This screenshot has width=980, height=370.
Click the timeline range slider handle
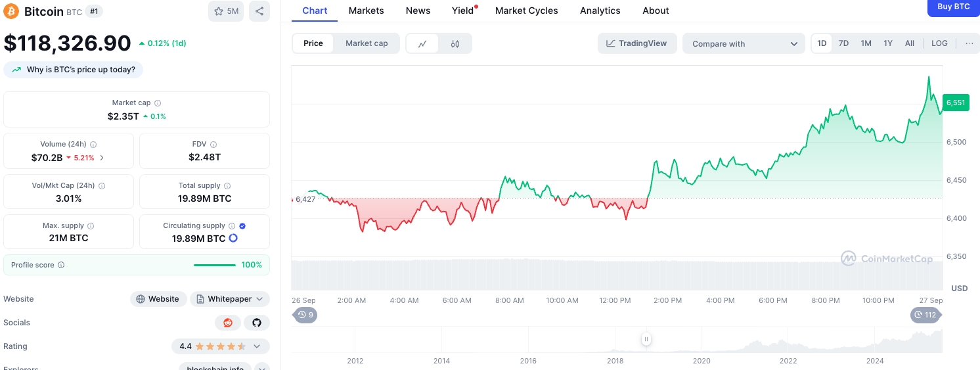coord(646,339)
